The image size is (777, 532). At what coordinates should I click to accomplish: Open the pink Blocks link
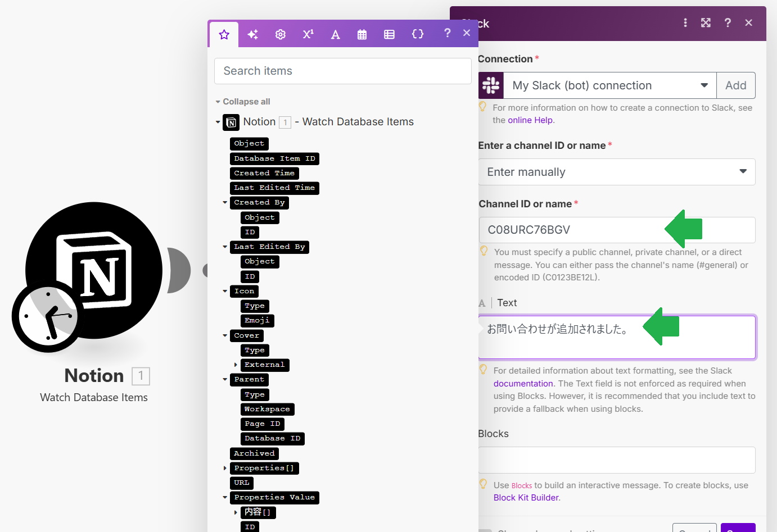pos(522,485)
